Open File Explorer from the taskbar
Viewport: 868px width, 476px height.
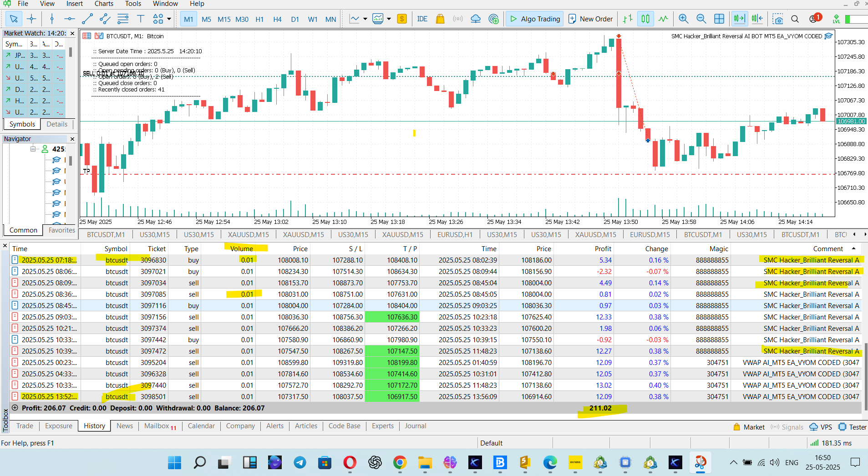pyautogui.click(x=425, y=463)
